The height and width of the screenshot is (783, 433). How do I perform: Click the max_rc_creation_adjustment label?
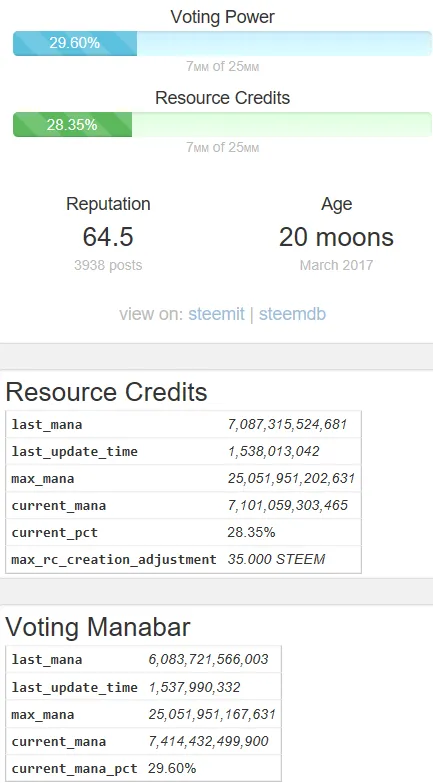114,560
